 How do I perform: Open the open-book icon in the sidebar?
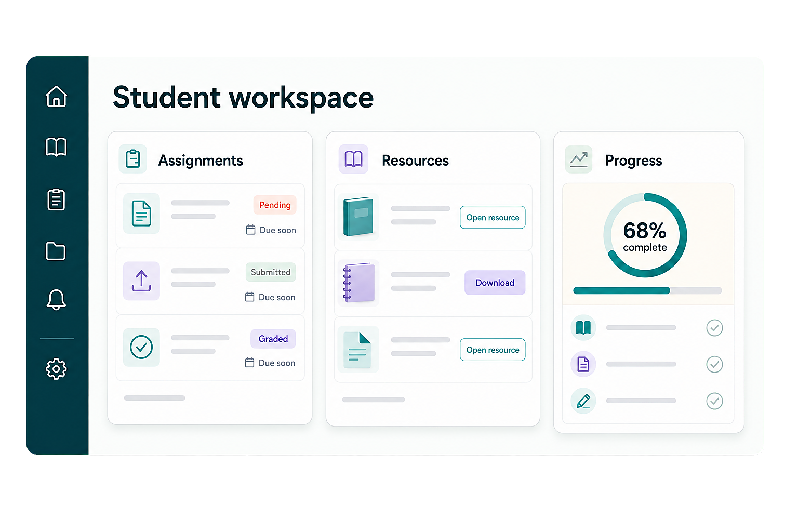coord(56,147)
